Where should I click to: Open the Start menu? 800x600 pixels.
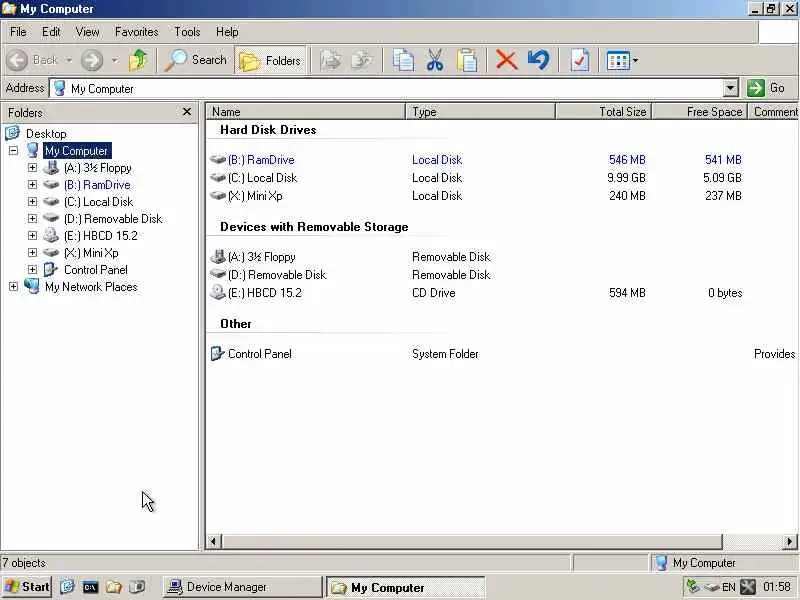[x=27, y=587]
